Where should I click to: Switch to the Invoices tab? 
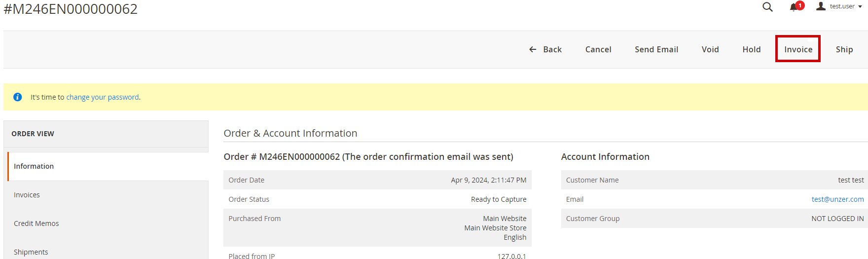[x=27, y=195]
